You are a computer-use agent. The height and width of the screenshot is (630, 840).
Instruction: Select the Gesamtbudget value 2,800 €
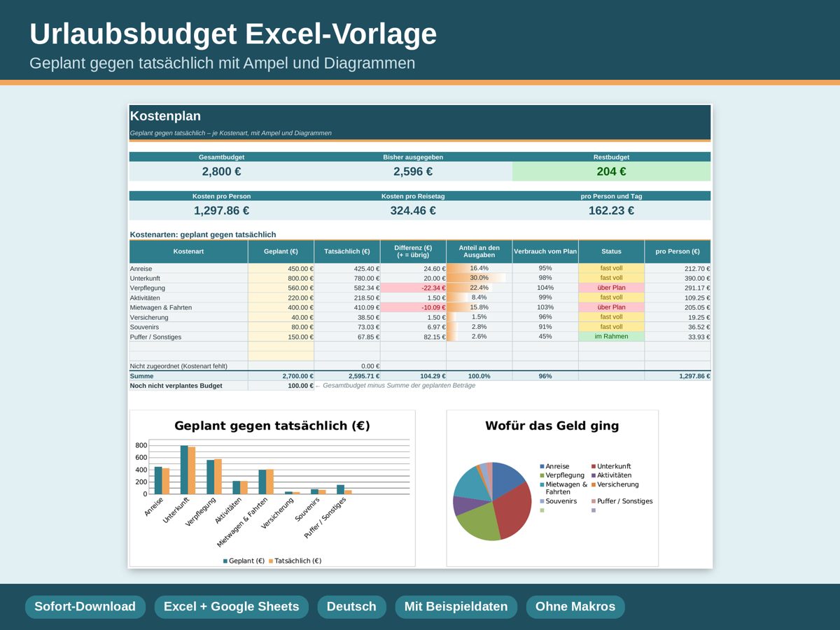(222, 171)
